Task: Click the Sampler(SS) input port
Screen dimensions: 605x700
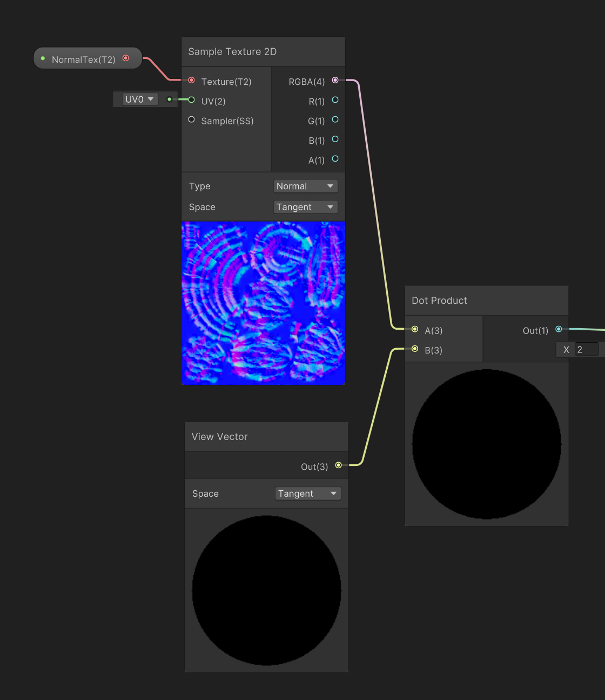Action: (x=191, y=119)
